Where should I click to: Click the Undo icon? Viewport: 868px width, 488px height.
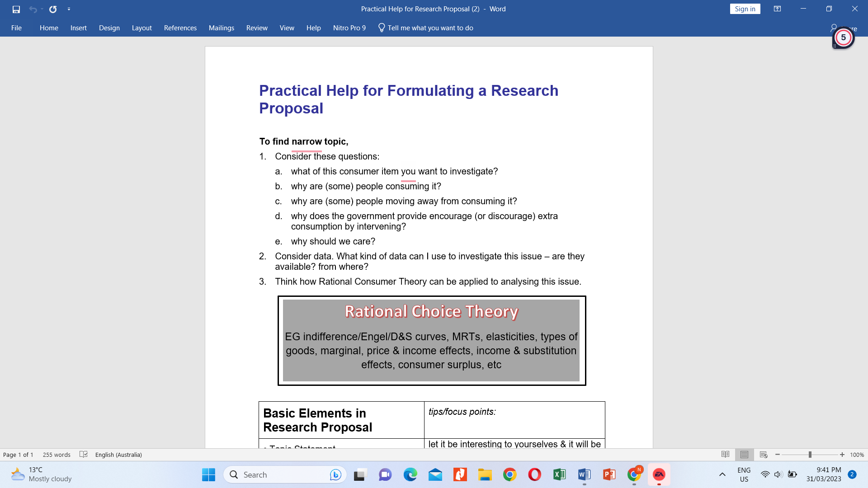(x=34, y=9)
